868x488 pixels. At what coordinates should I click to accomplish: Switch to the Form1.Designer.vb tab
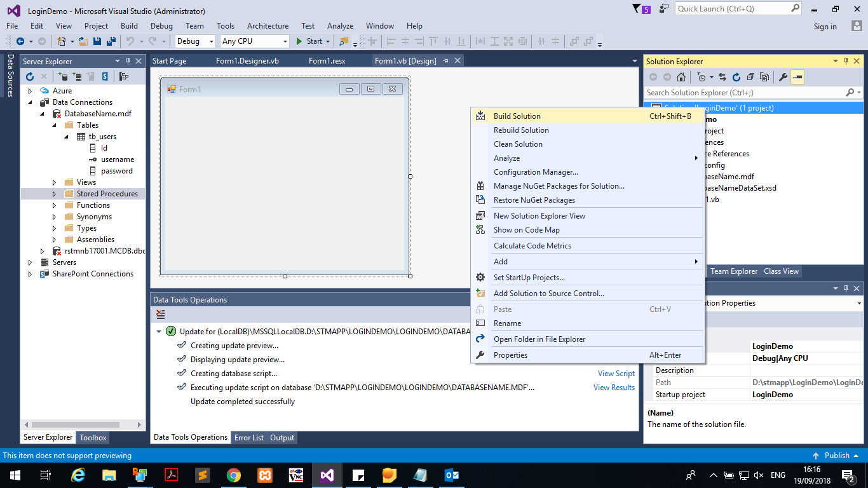tap(247, 60)
